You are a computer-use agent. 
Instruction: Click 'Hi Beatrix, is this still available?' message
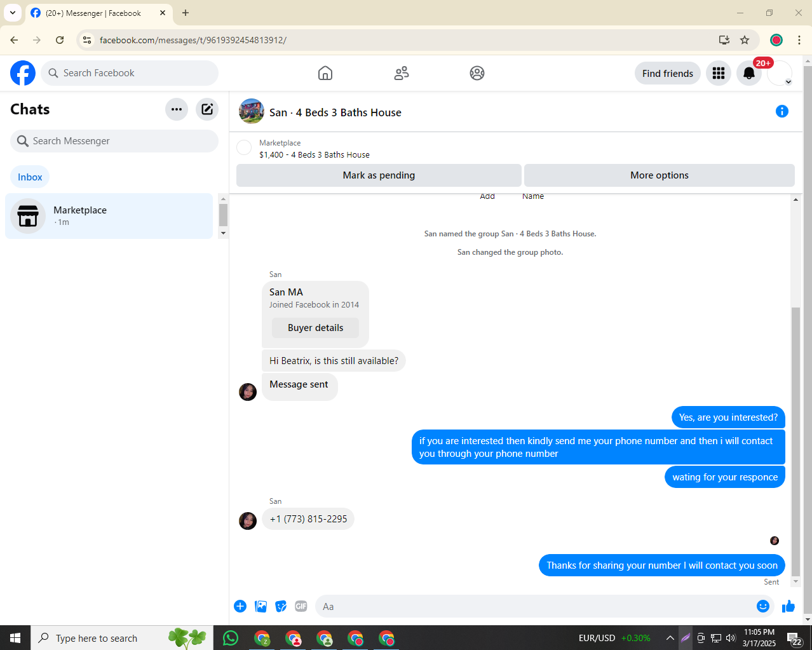[334, 360]
